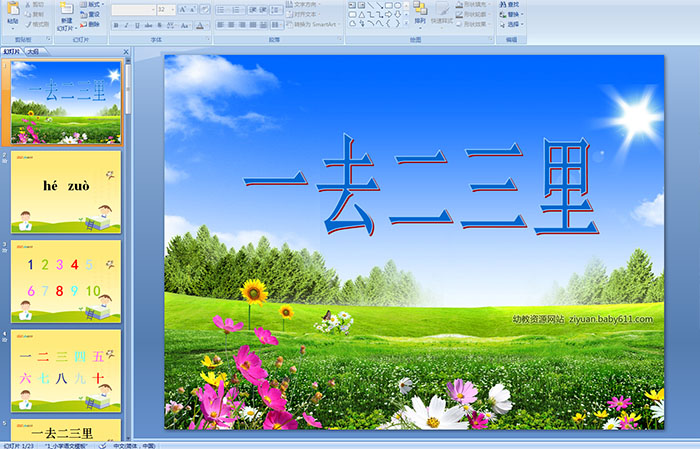Viewport: 700px width, 449px height.
Task: Open the Arrange (排列) menu
Action: click(420, 13)
